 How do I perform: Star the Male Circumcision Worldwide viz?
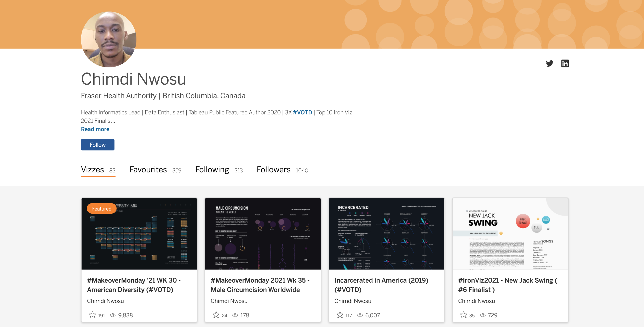[216, 315]
